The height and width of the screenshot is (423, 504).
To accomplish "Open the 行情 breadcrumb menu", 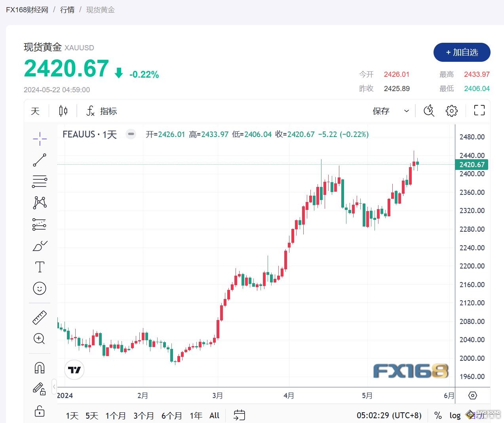I will 67,10.
